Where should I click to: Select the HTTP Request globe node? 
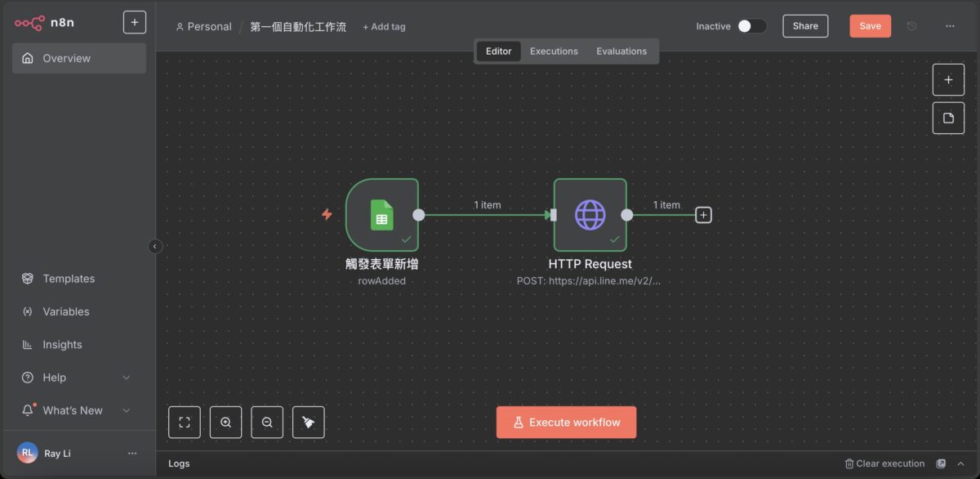(x=590, y=214)
